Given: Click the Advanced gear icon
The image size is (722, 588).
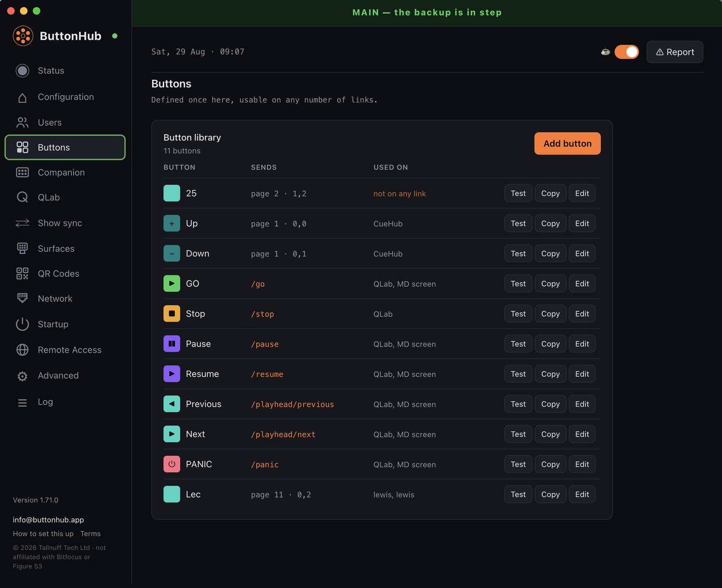Looking at the screenshot, I should [23, 376].
